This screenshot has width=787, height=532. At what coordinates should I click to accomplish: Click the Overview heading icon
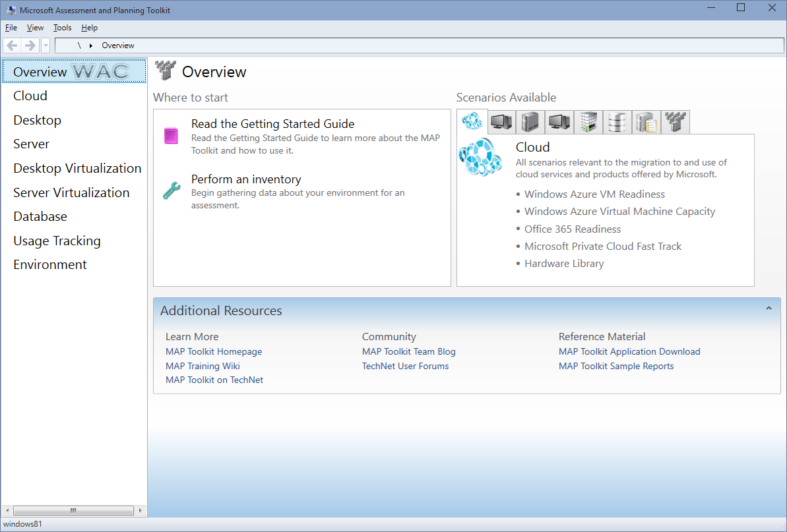[x=165, y=71]
